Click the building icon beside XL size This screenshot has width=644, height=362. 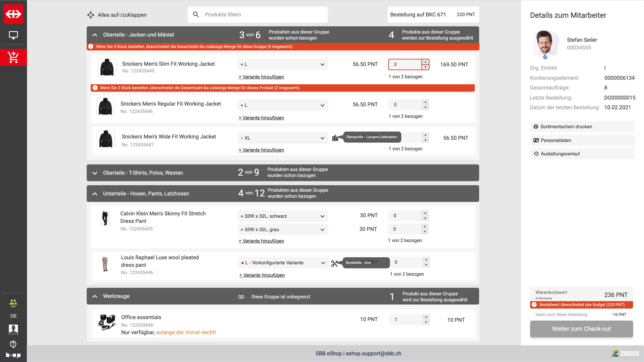coord(335,138)
